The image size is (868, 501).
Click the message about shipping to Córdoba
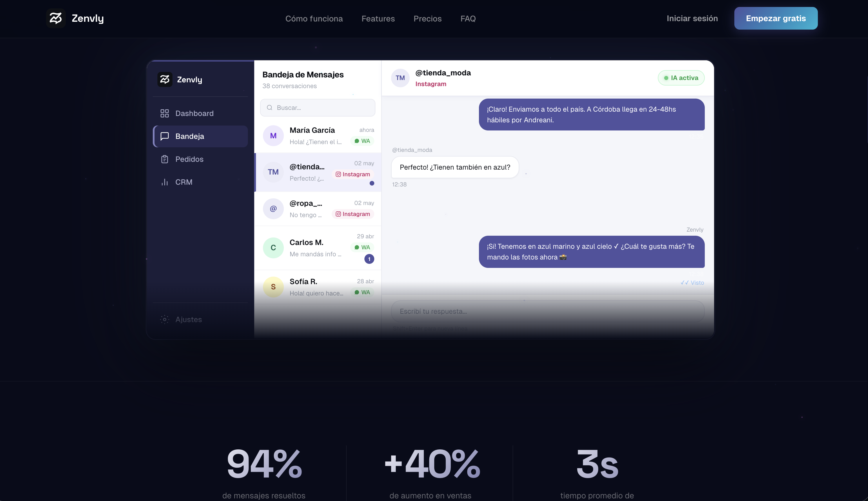591,115
